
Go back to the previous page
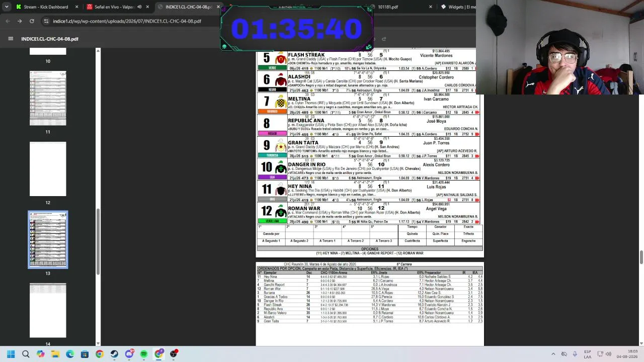tap(8, 21)
